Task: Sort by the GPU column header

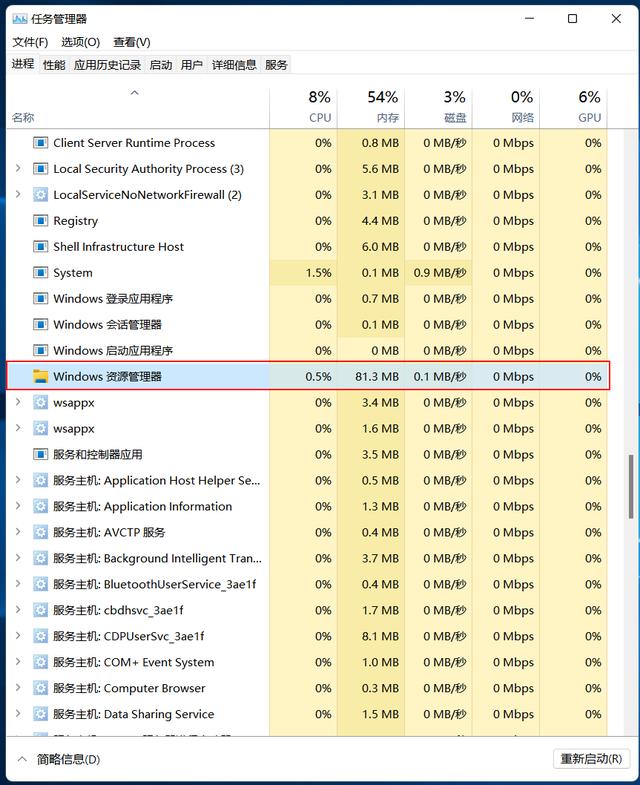Action: pyautogui.click(x=574, y=108)
